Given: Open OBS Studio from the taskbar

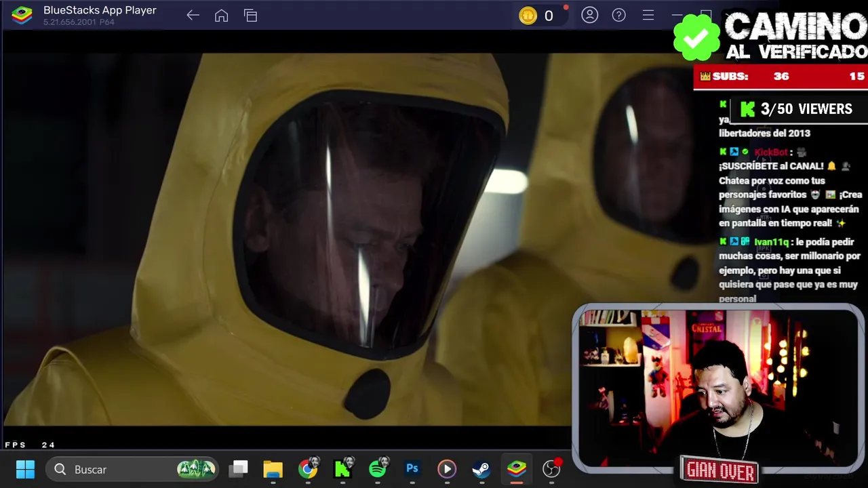Looking at the screenshot, I should pyautogui.click(x=552, y=468).
